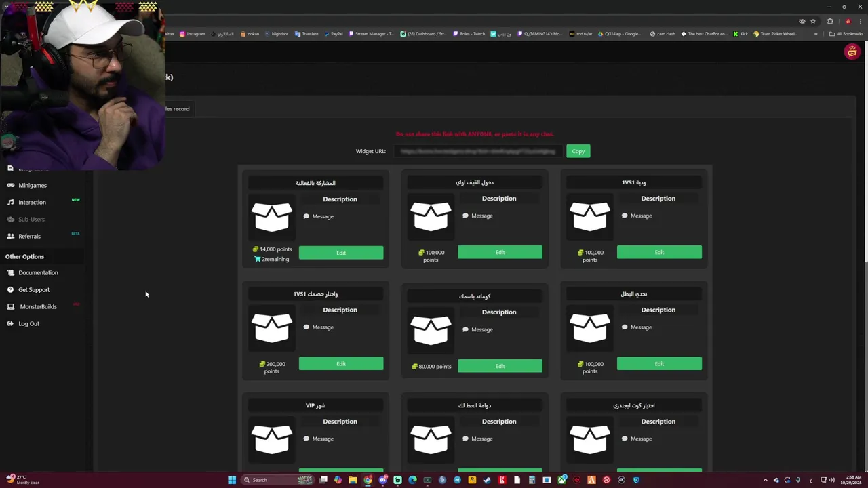This screenshot has width=868, height=488.
Task: Click the coin icon beside 80,000 points
Action: coord(415,367)
